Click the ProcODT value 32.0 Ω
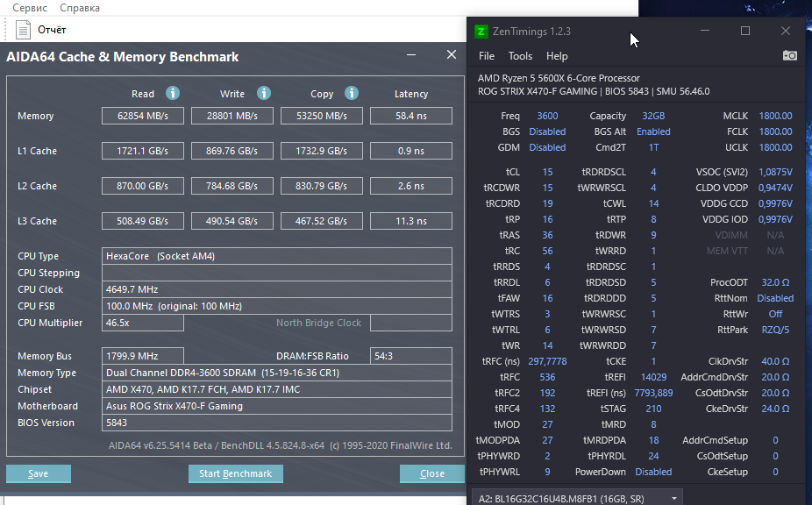The image size is (812, 505). pos(775,283)
